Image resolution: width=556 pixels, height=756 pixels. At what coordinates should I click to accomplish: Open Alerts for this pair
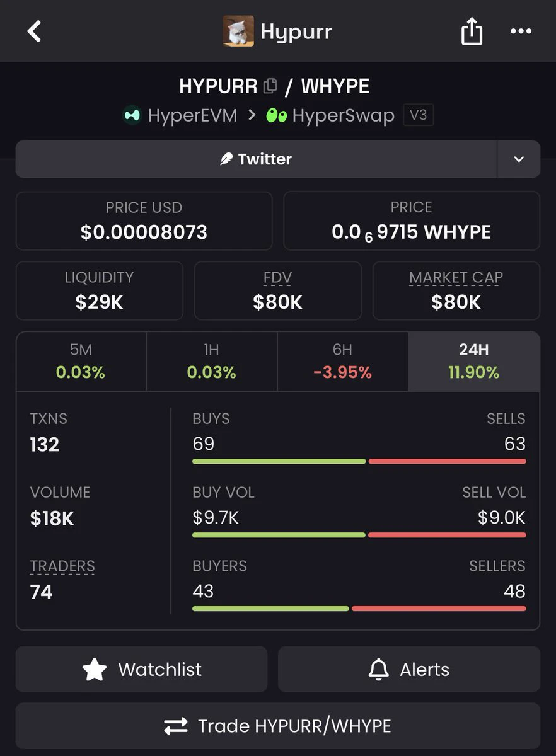coord(409,669)
